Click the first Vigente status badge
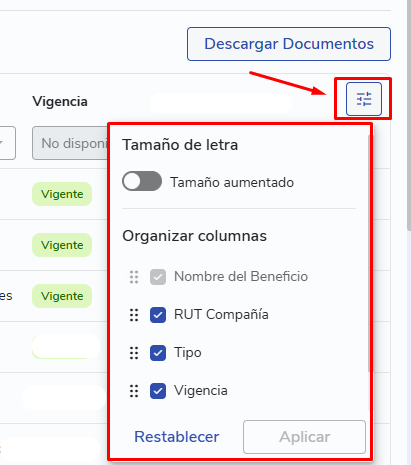This screenshot has height=465, width=411. (x=62, y=194)
